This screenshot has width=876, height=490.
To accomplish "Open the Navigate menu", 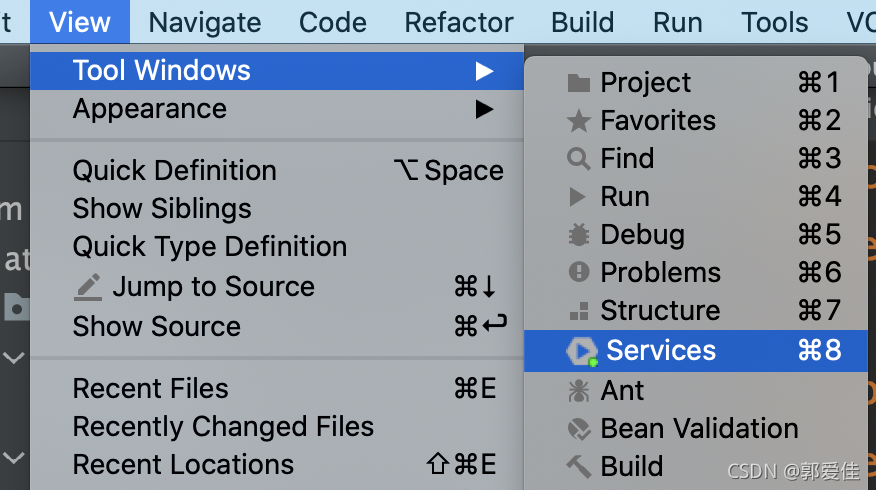I will point(205,22).
